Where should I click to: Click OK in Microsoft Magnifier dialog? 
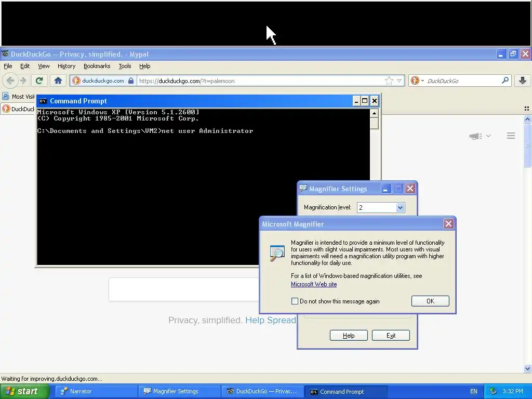(x=430, y=301)
